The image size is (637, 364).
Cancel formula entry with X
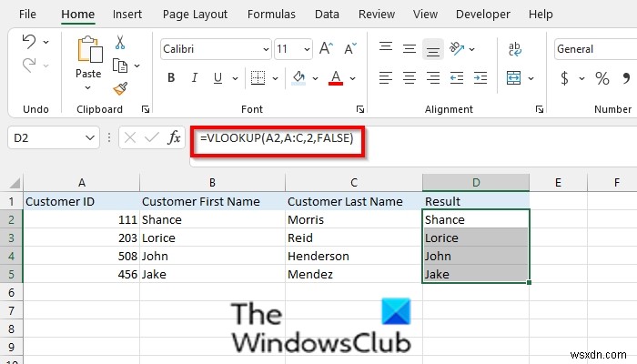coord(130,137)
